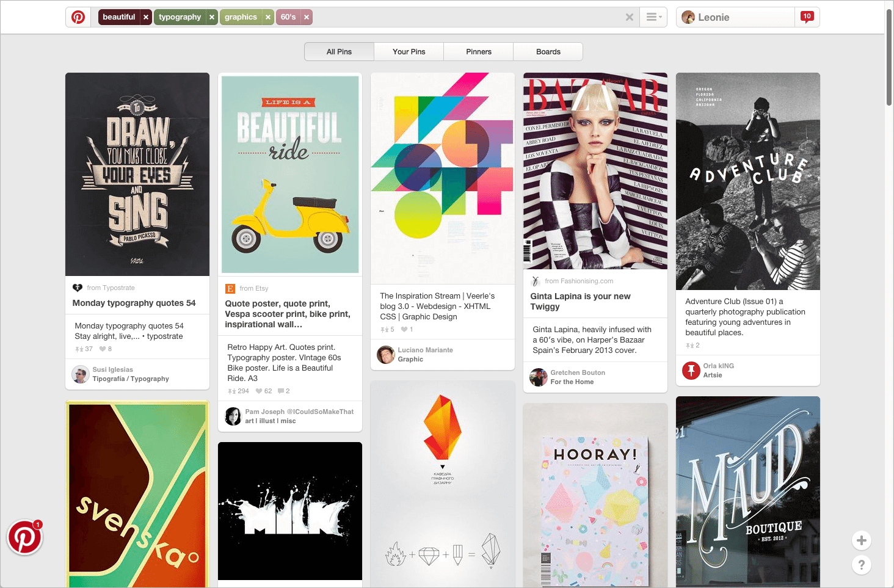Clear the search with the X icon
894x588 pixels.
click(x=630, y=16)
